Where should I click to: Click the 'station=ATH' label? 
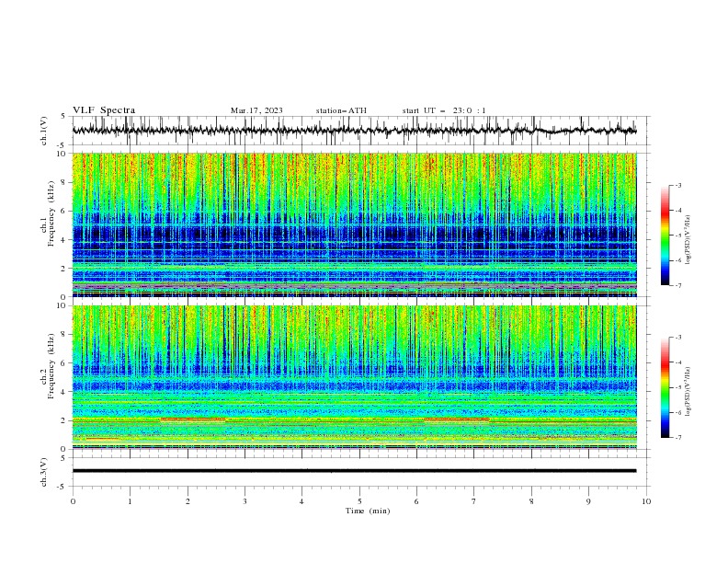(341, 110)
